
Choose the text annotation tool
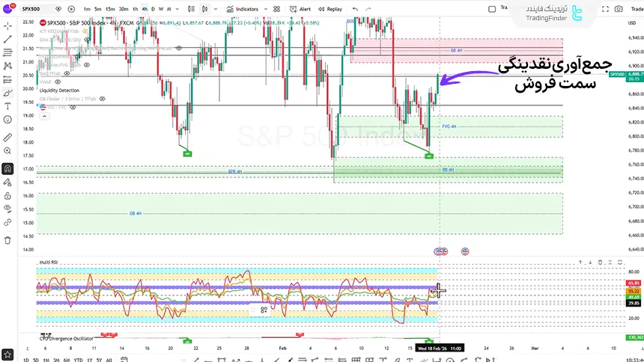[7, 106]
